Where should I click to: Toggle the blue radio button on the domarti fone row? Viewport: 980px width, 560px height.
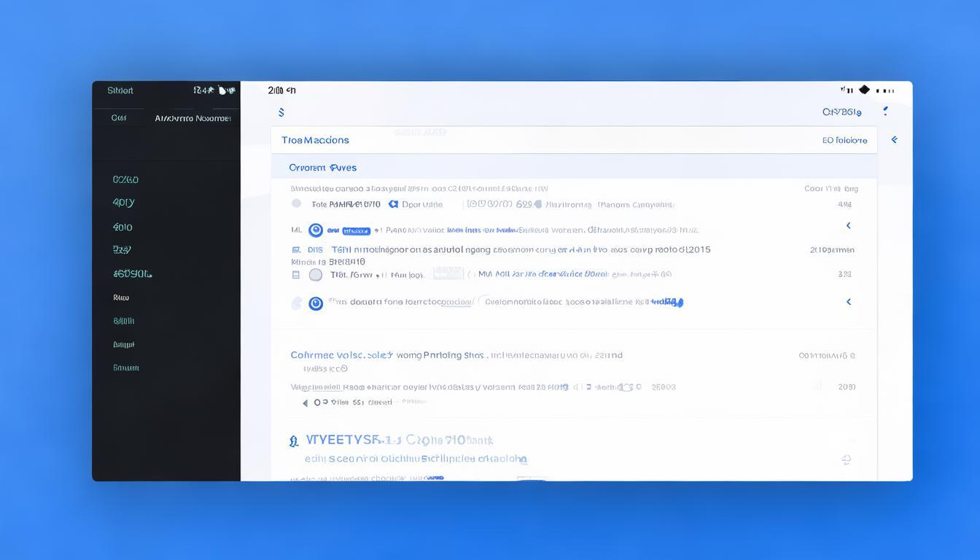316,303
